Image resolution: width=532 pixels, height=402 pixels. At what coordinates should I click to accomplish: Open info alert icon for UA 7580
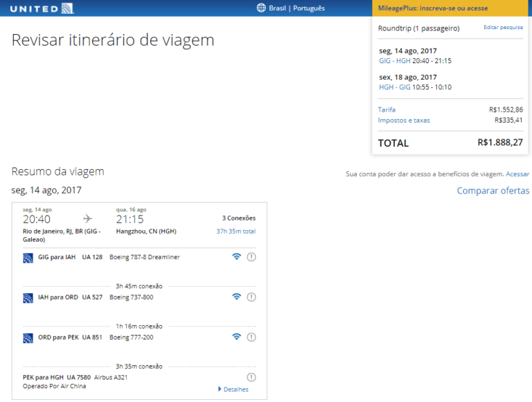tap(251, 377)
